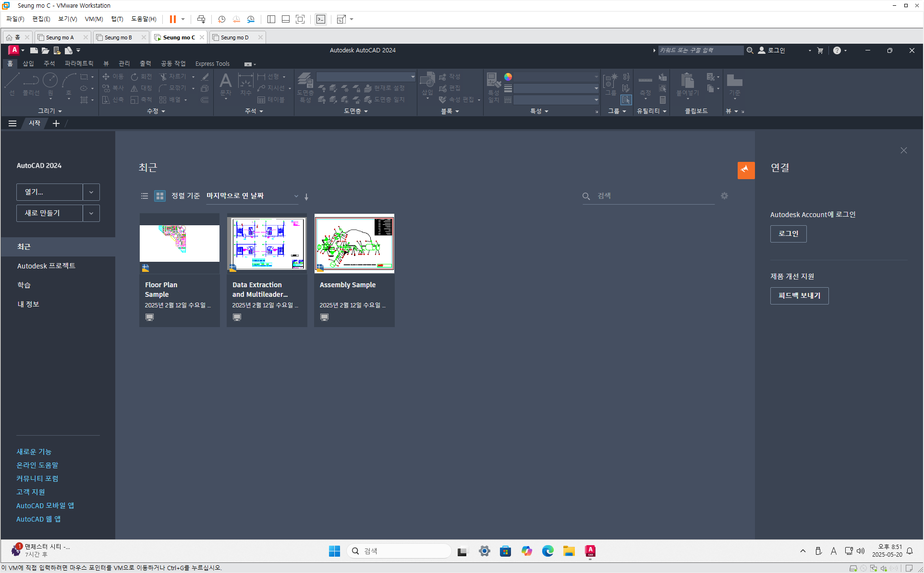
Task: Click the 피드백 보내기 button
Action: tap(799, 295)
